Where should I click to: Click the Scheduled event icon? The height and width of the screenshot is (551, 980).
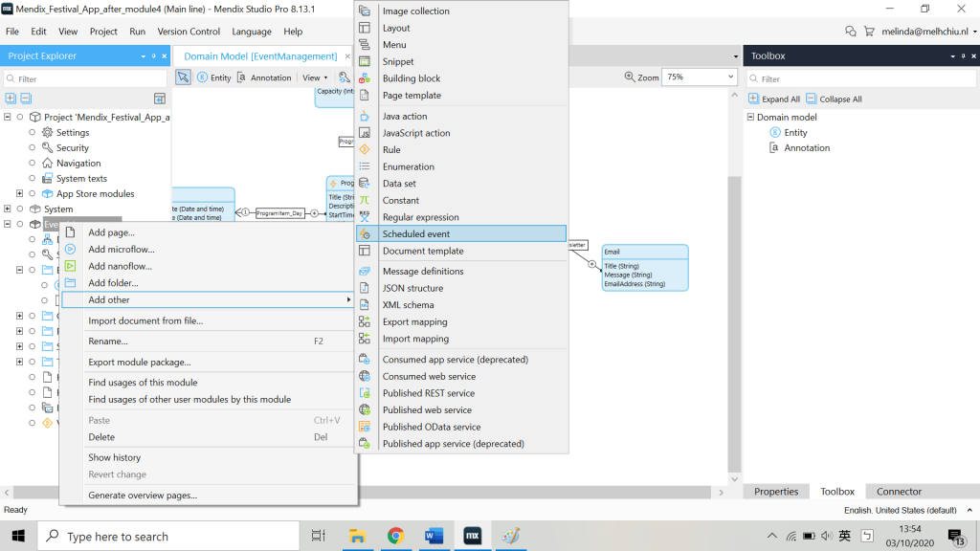pyautogui.click(x=365, y=234)
